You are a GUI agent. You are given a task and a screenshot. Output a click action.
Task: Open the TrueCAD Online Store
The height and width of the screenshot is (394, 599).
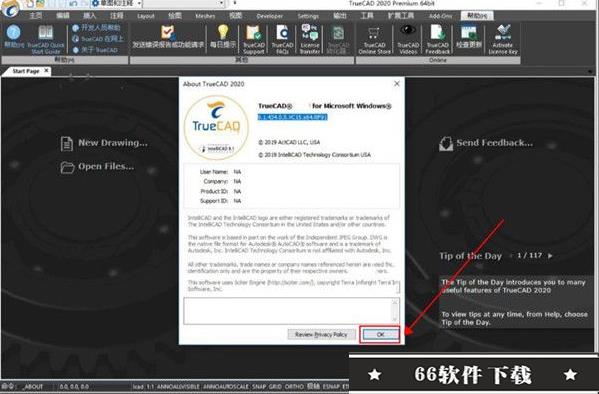click(x=374, y=40)
